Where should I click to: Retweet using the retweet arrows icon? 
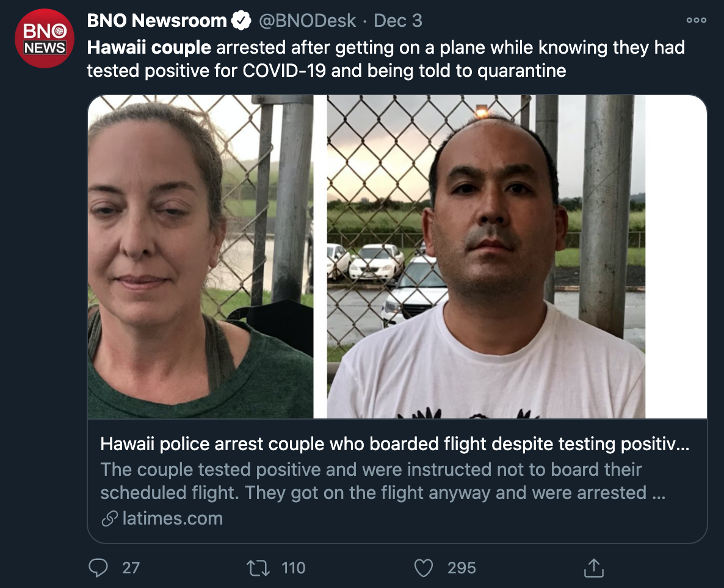tap(258, 568)
